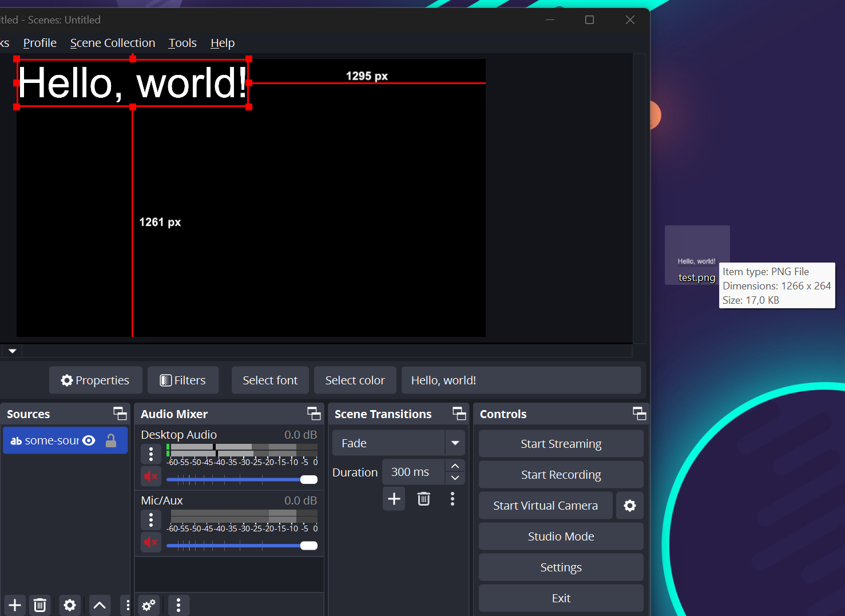The width and height of the screenshot is (845, 616).
Task: Decrease transition duration
Action: click(455, 478)
